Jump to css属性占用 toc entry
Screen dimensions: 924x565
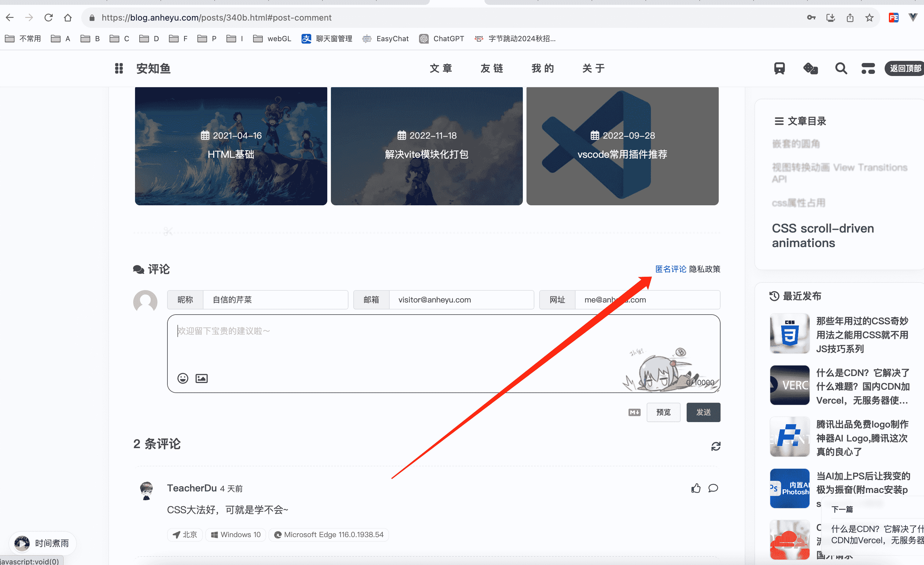tap(798, 203)
